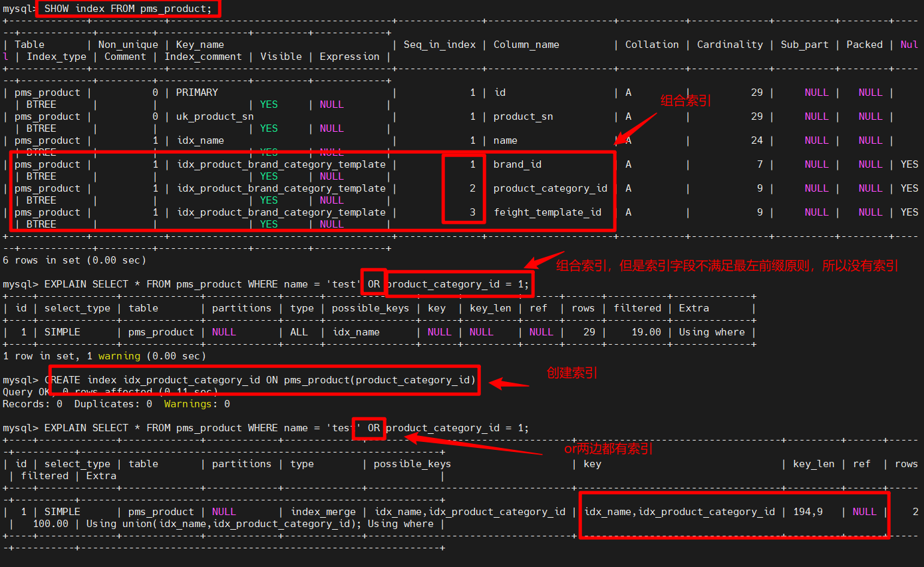Image resolution: width=924 pixels, height=567 pixels.
Task: Click the 'Records: 0 Duplicates: 0 Warnings: 0' line
Action: (x=116, y=404)
